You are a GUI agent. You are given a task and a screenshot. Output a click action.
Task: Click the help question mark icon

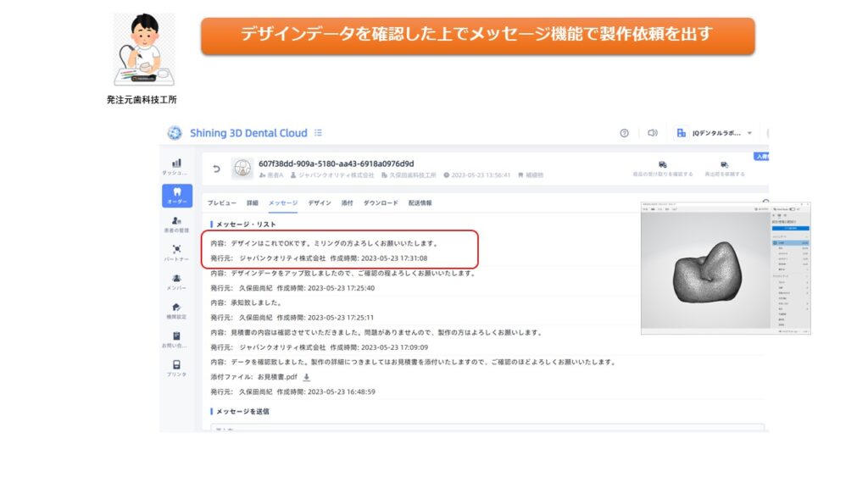[x=625, y=133]
